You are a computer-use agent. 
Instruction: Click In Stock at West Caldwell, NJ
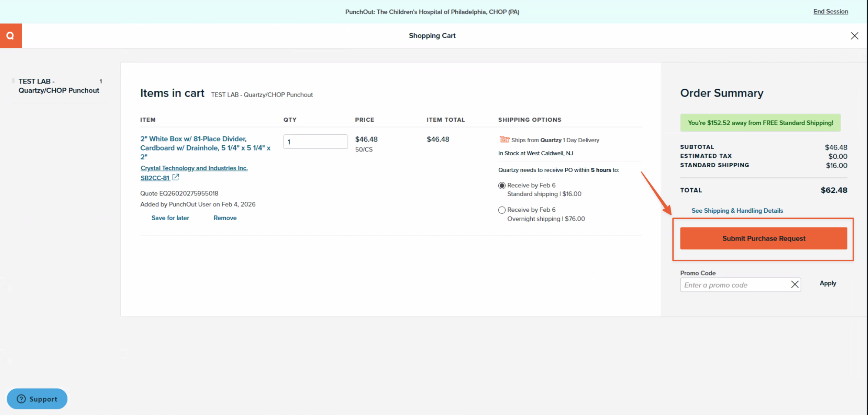coord(535,153)
